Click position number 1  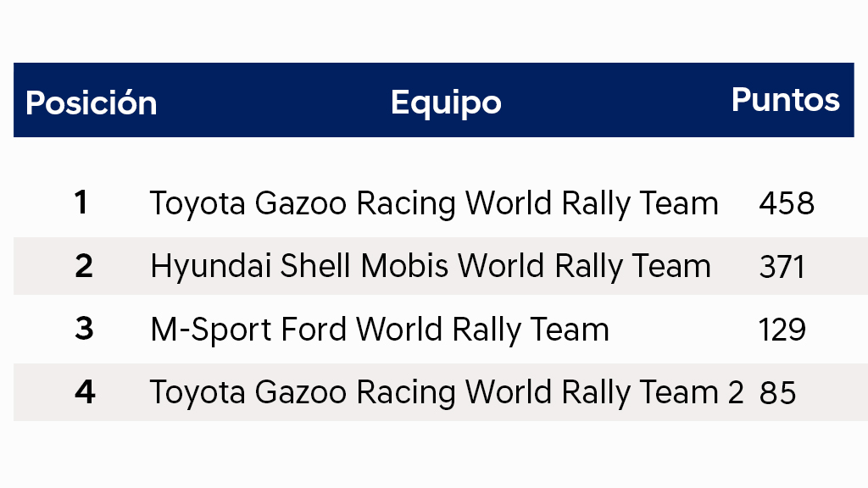(81, 202)
